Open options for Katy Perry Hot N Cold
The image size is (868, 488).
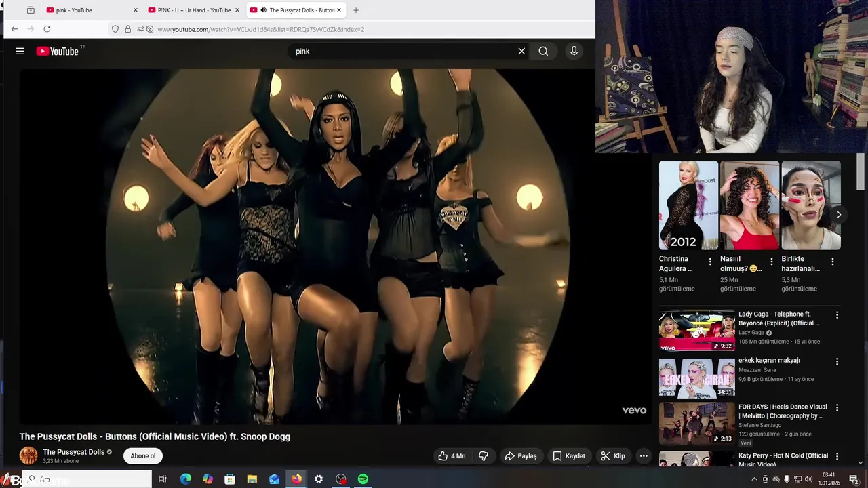tap(837, 456)
